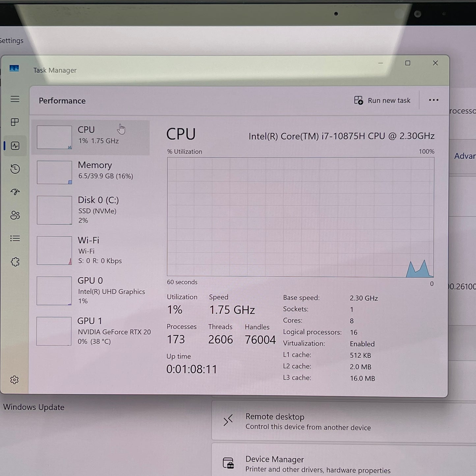Viewport: 476px width, 476px height.
Task: Click the Speed value 1.75 GHz
Action: coord(232,310)
